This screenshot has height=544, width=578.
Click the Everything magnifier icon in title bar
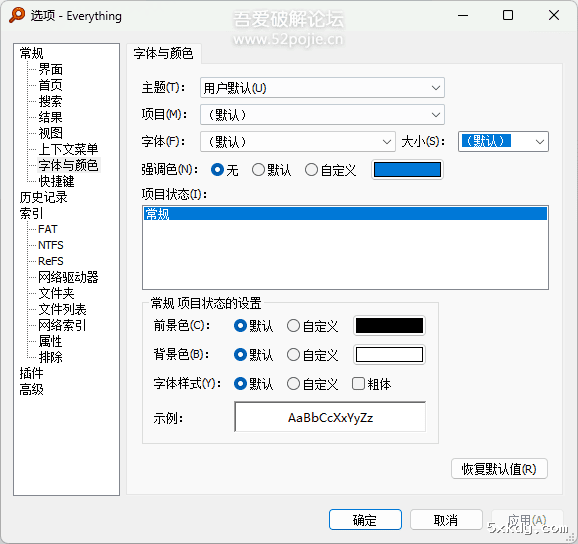pyautogui.click(x=17, y=15)
